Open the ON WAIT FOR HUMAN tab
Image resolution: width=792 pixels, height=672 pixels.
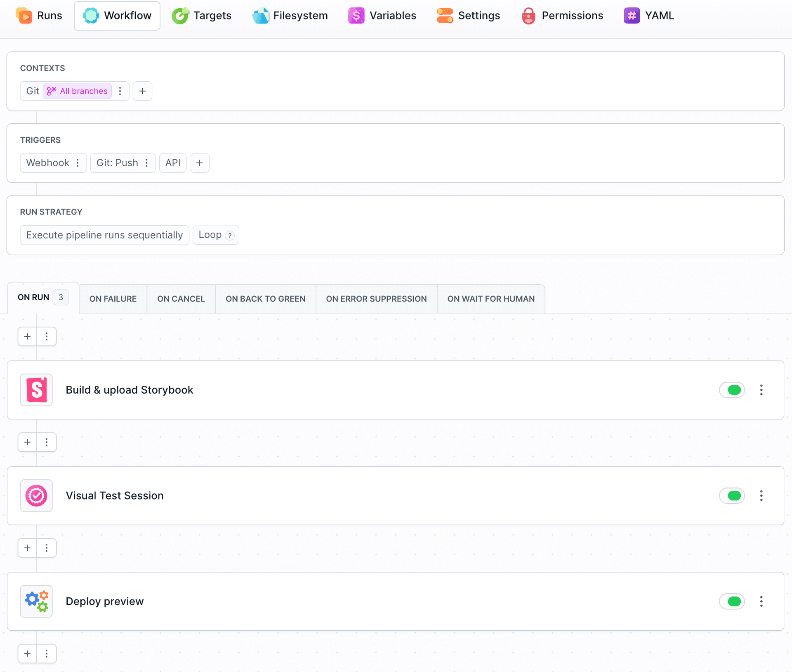tap(491, 299)
